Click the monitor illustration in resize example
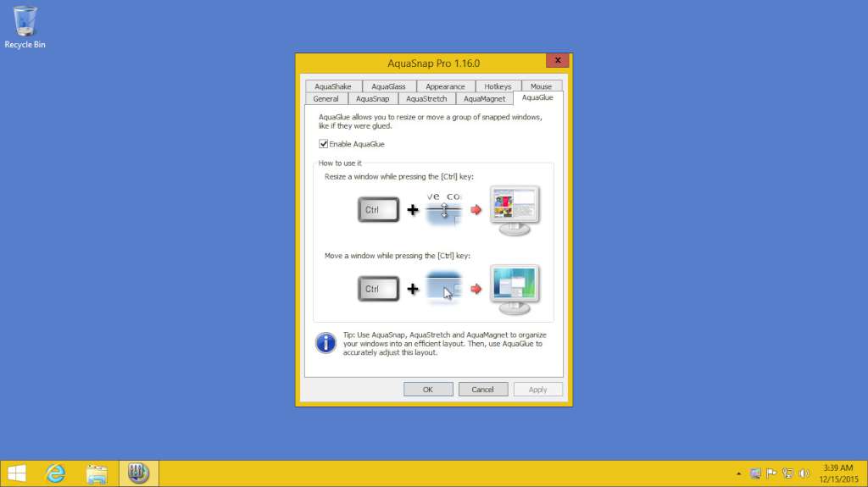 tap(515, 211)
